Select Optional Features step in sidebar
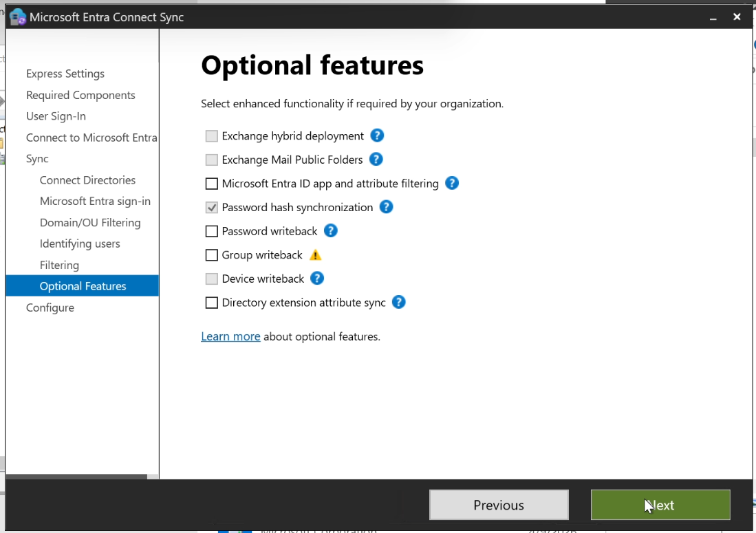 [x=83, y=286]
